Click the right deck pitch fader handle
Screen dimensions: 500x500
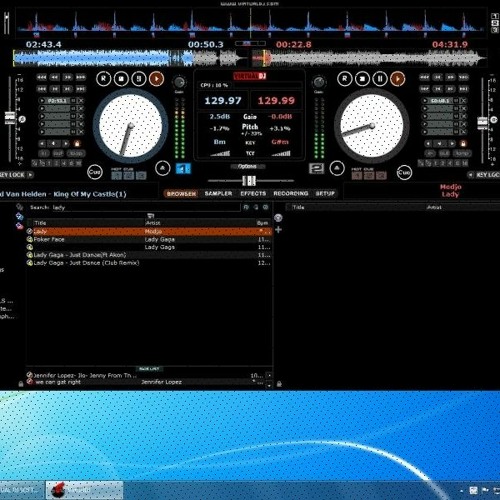click(x=482, y=122)
